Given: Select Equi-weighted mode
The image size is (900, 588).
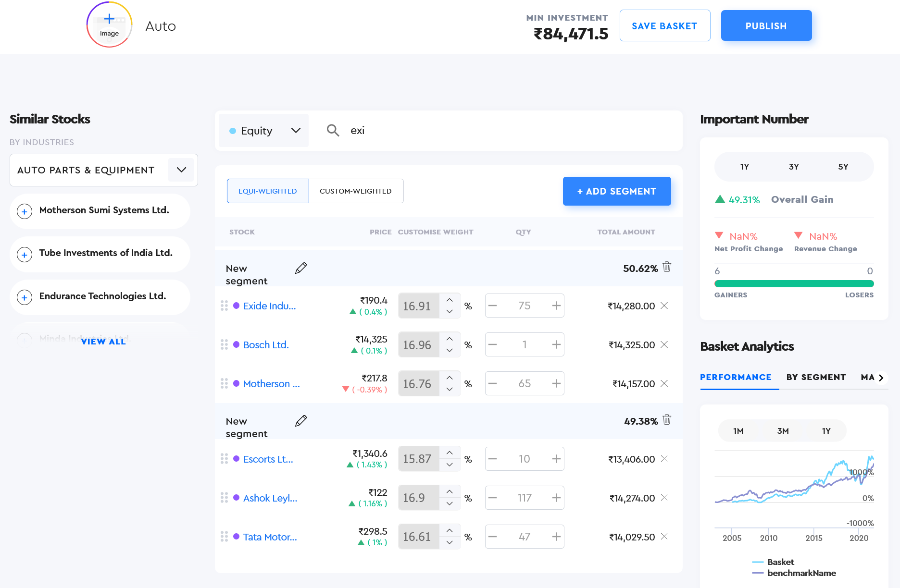Looking at the screenshot, I should click(268, 191).
